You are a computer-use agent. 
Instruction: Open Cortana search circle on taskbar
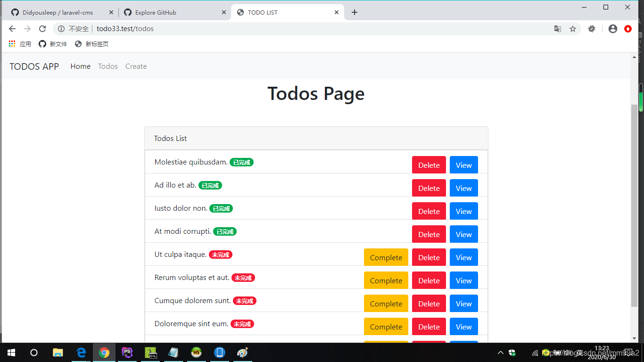(34, 353)
